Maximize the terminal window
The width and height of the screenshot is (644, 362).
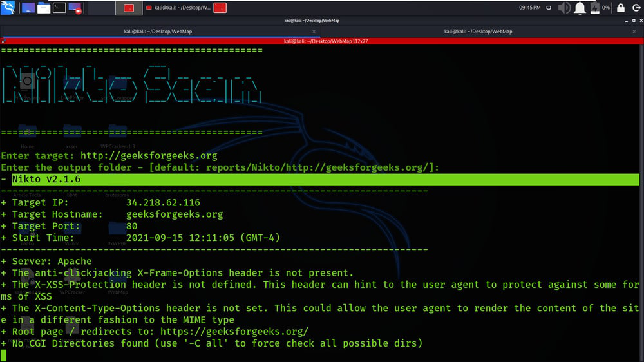[x=634, y=21]
